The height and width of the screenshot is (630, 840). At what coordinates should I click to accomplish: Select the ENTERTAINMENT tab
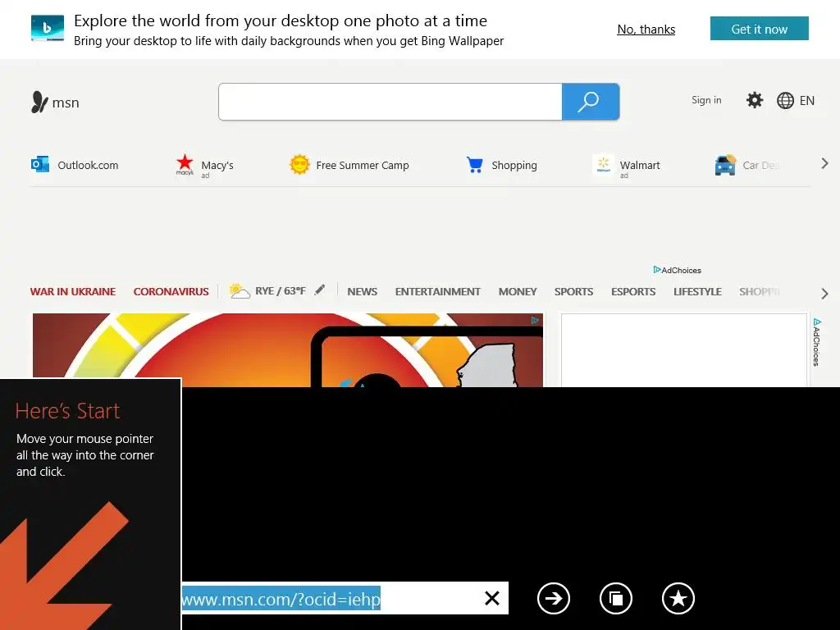(x=438, y=291)
